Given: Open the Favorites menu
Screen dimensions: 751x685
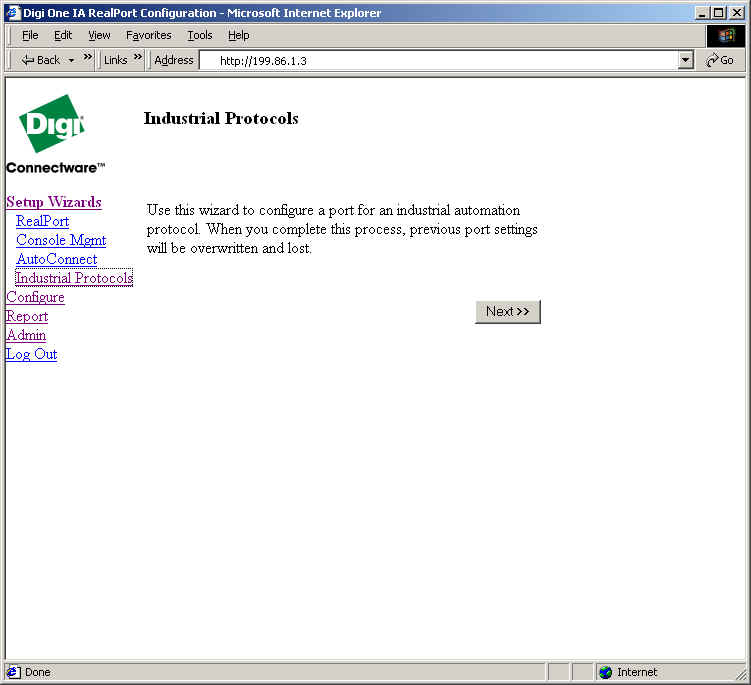Looking at the screenshot, I should coord(148,35).
